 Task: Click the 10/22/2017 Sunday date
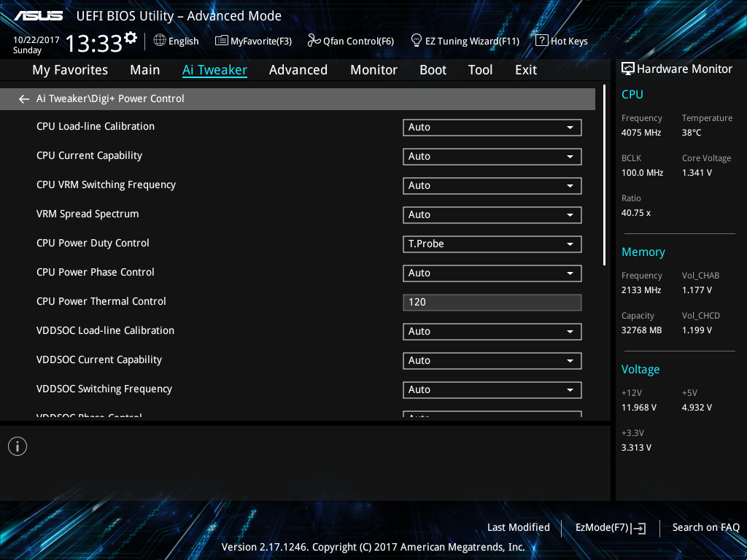pyautogui.click(x=36, y=44)
